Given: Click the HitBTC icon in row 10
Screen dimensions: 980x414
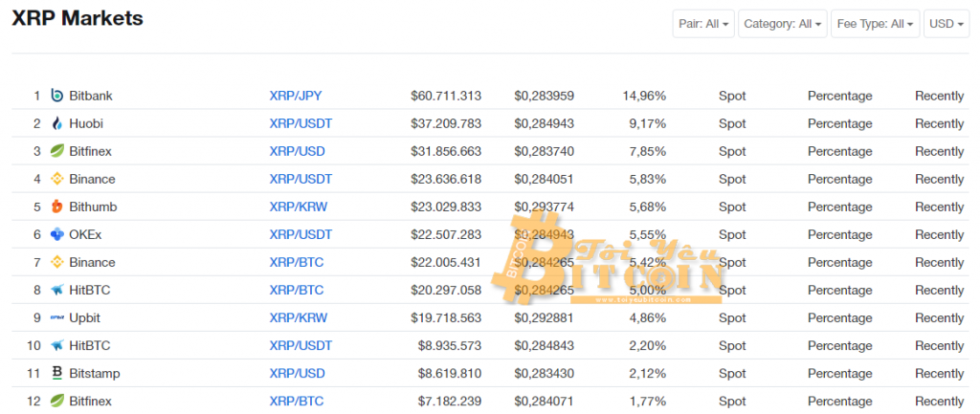Looking at the screenshot, I should (56, 345).
